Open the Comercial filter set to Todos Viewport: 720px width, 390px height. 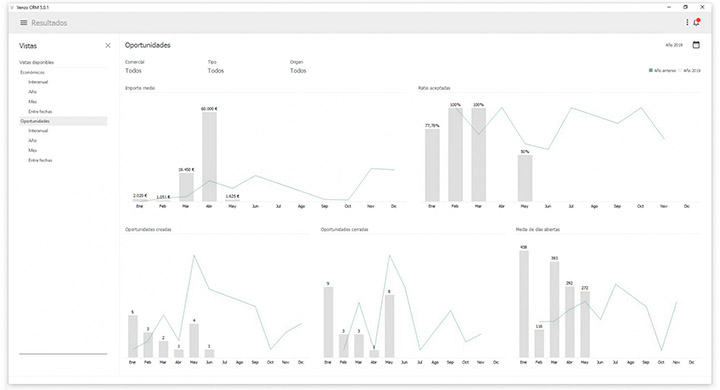click(133, 71)
